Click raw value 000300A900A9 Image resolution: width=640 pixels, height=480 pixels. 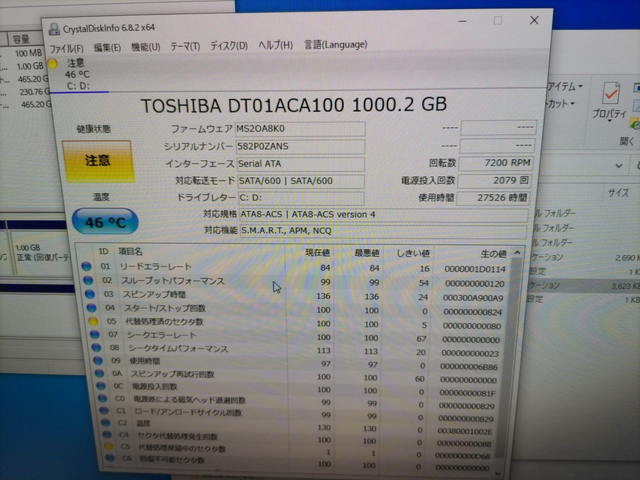pyautogui.click(x=473, y=298)
